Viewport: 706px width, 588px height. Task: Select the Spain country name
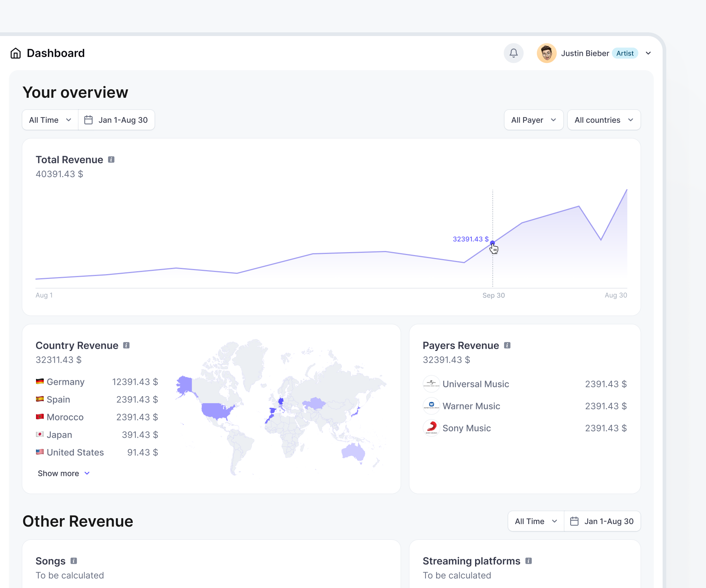pyautogui.click(x=58, y=399)
